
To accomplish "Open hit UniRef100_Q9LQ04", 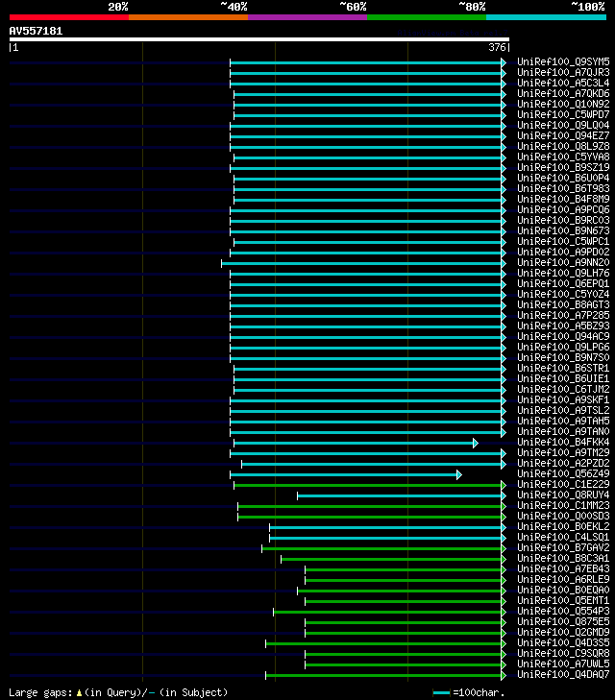I will [563, 125].
